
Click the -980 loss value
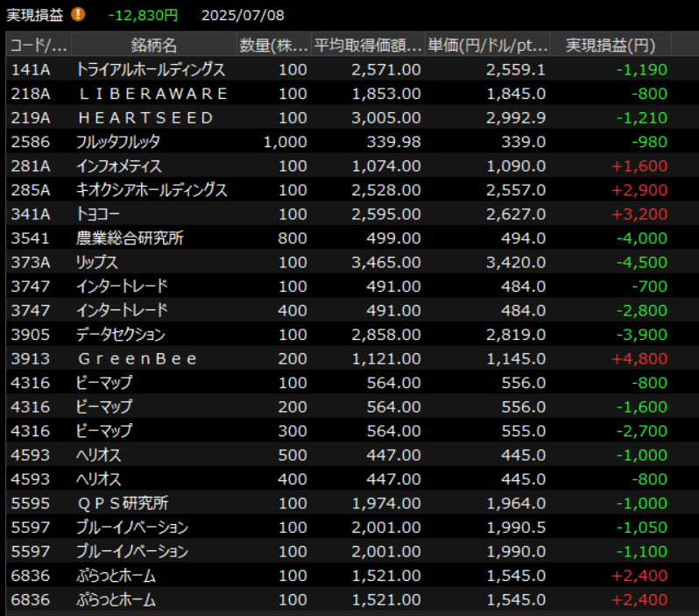(x=650, y=141)
